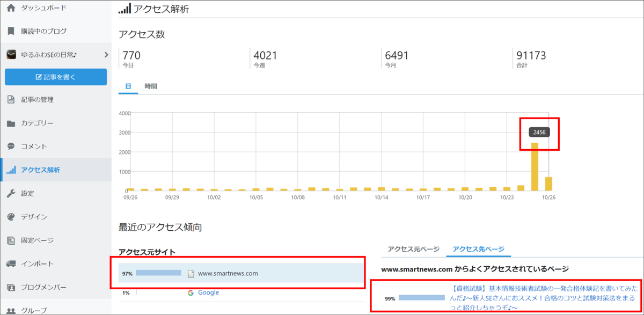Click the speech bubble icon beside コメント
Screen dimensions: 644x315
pos(11,146)
